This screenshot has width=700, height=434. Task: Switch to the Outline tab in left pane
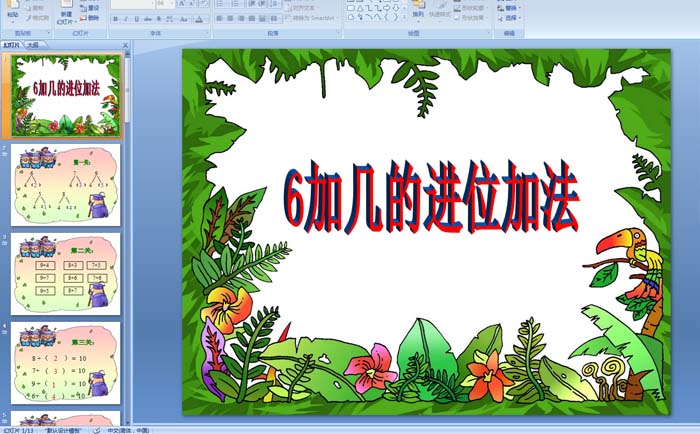click(x=33, y=45)
